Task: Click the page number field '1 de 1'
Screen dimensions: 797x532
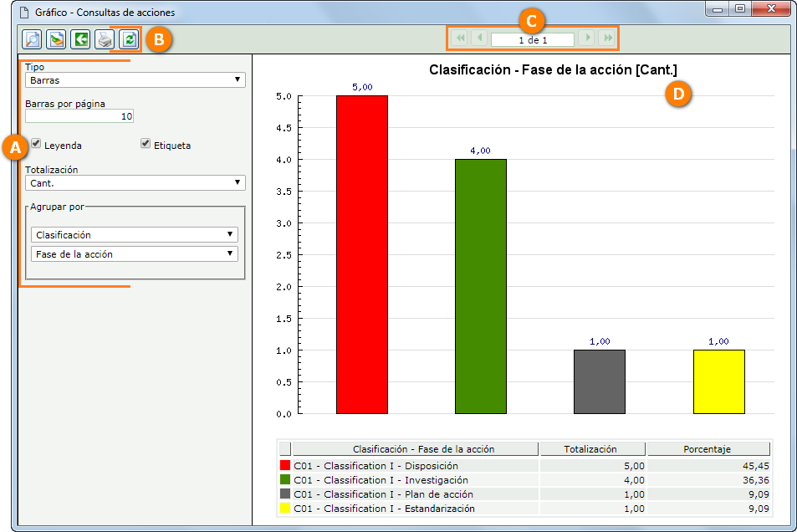Action: [533, 39]
